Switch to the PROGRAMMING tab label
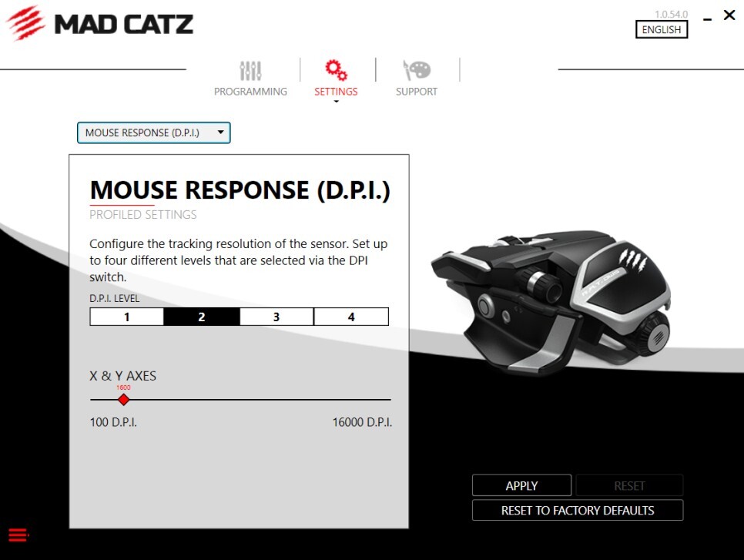 250,92
